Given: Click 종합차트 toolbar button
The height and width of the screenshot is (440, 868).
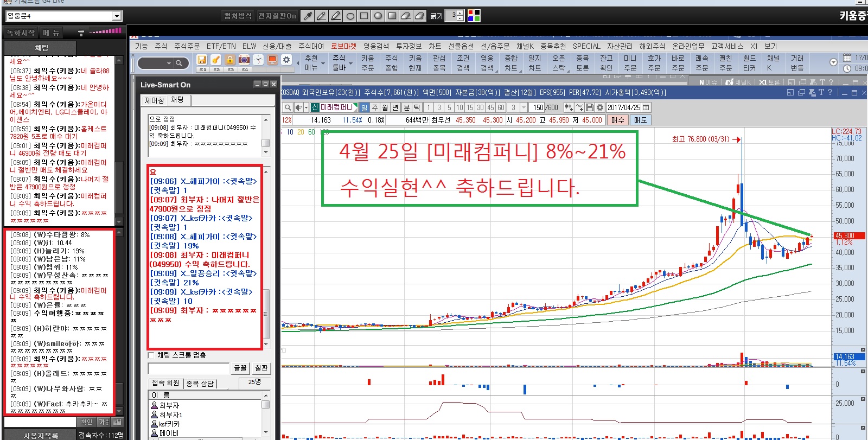Looking at the screenshot, I should (x=511, y=63).
